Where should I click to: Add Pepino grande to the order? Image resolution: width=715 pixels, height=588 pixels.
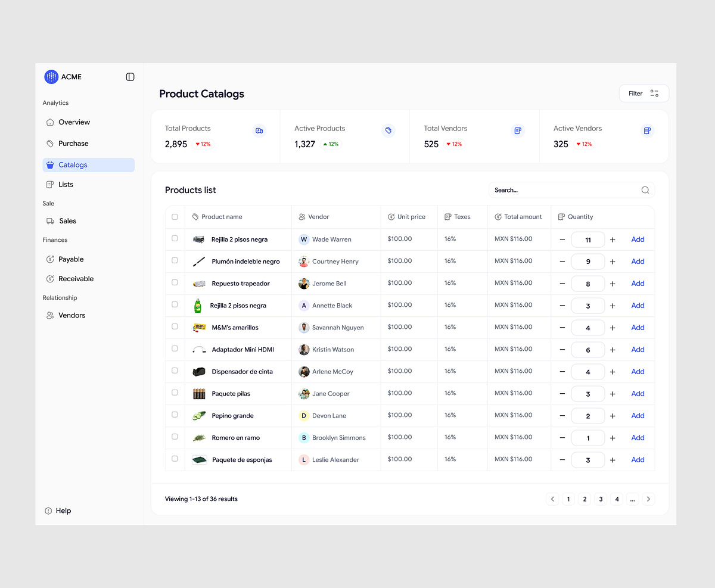click(x=638, y=415)
